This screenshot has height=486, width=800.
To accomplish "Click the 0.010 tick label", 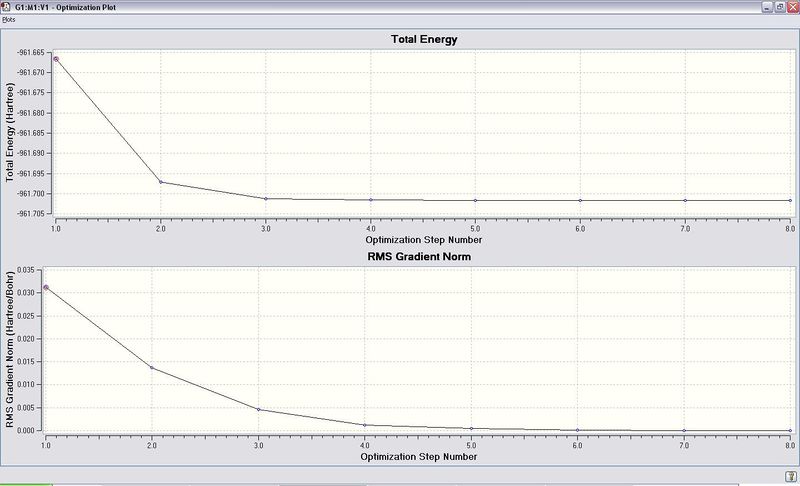I will pos(26,385).
